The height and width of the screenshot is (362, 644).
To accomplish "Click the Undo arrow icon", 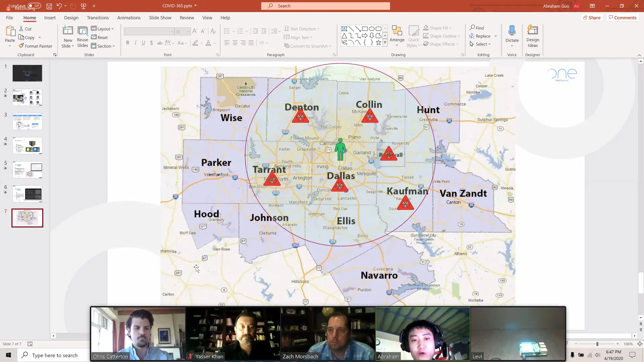I will (x=59, y=6).
